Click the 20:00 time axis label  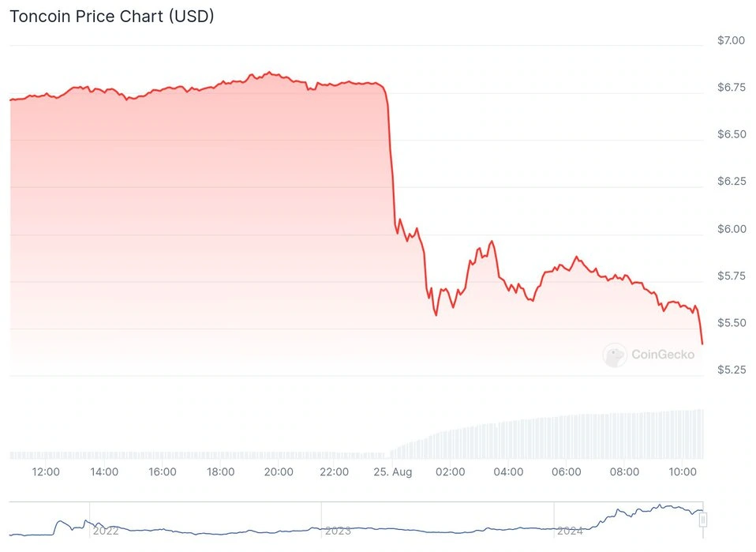[x=279, y=472]
